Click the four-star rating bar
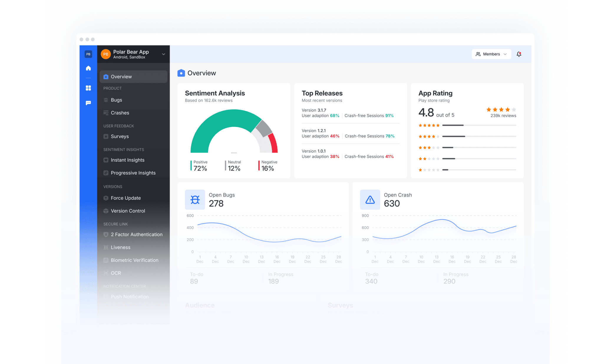 [479, 136]
